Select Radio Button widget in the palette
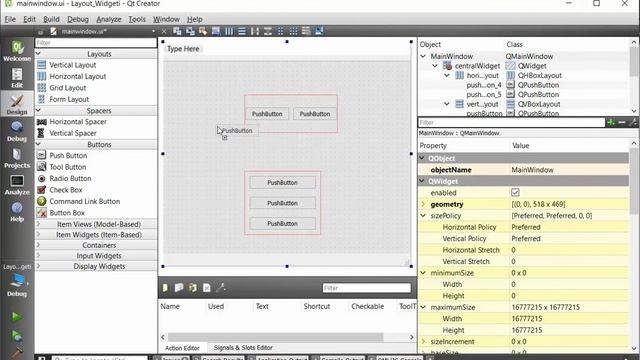Viewport: 640px width, 360px height. point(70,178)
